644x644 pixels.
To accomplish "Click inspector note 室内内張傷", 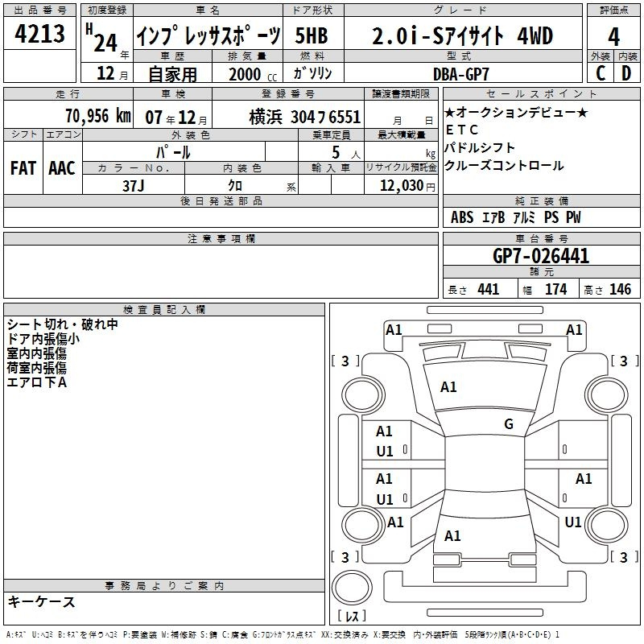I will pyautogui.click(x=36, y=353).
